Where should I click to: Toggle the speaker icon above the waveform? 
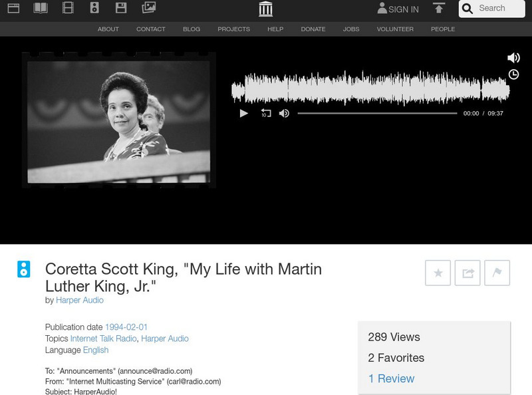514,57
